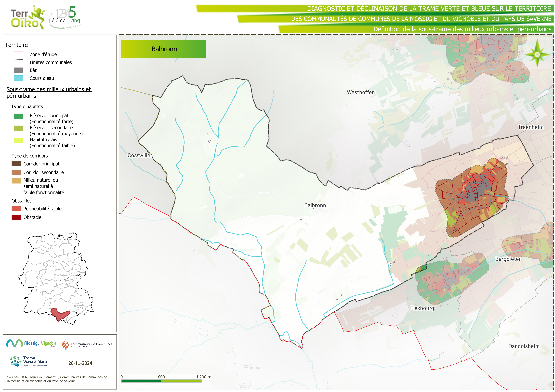Click the Cours d'eau blue swatch
The height and width of the screenshot is (392, 555).
point(18,78)
